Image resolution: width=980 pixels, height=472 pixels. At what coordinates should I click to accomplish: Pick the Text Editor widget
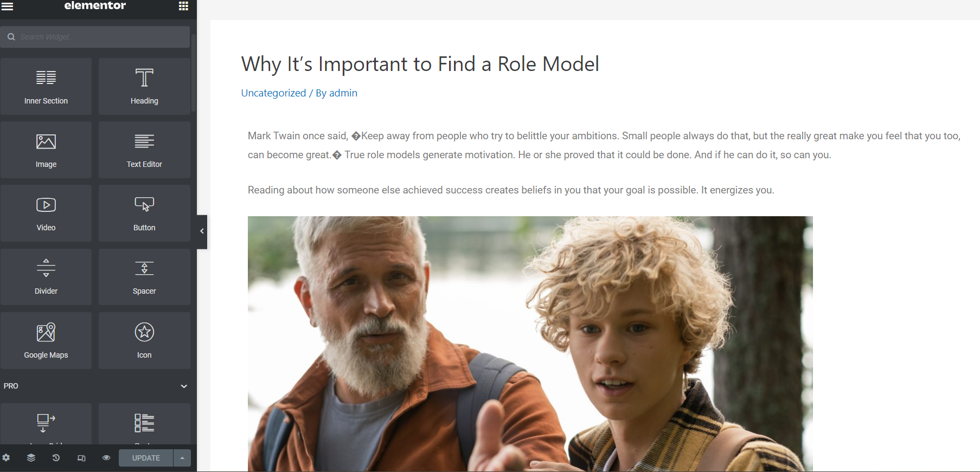[x=144, y=150]
